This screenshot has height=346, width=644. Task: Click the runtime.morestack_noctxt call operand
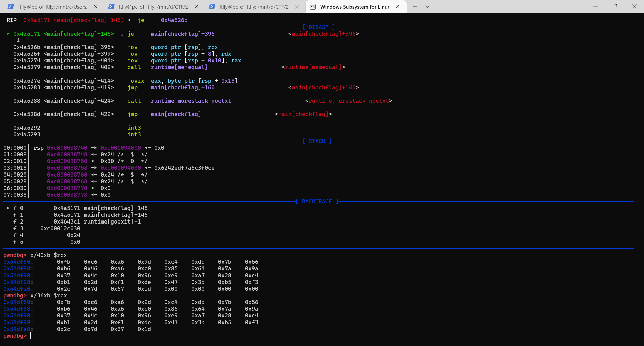[191, 101]
